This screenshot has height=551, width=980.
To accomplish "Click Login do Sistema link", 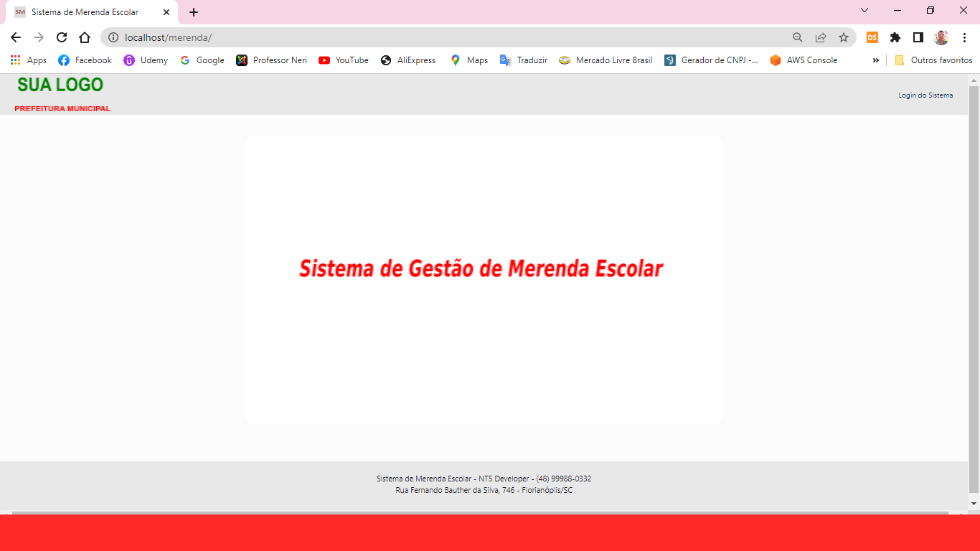I will point(925,95).
